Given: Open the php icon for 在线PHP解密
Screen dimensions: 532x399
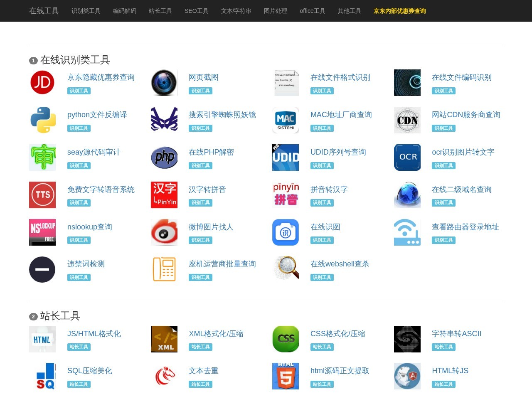Looking at the screenshot, I should pos(164,157).
